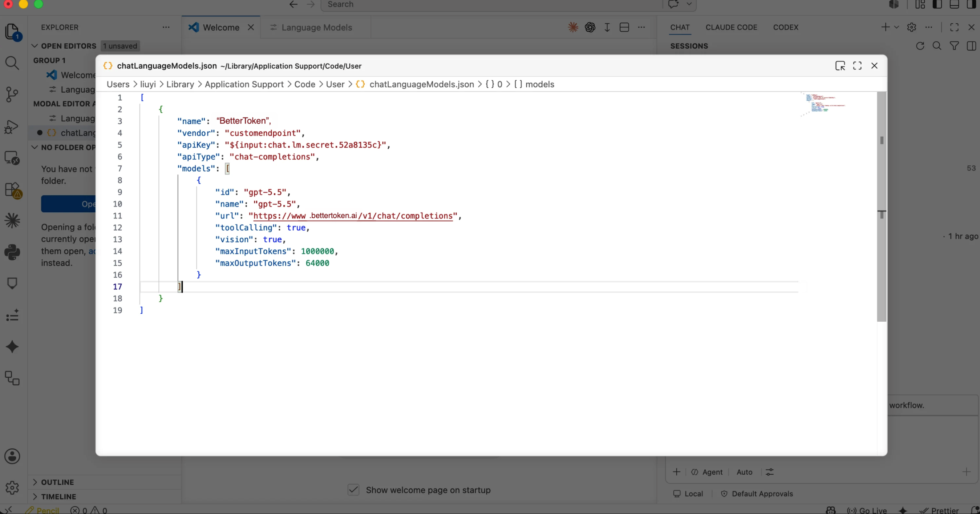Click Go Live in status bar
Image resolution: width=980 pixels, height=514 pixels.
click(867, 510)
